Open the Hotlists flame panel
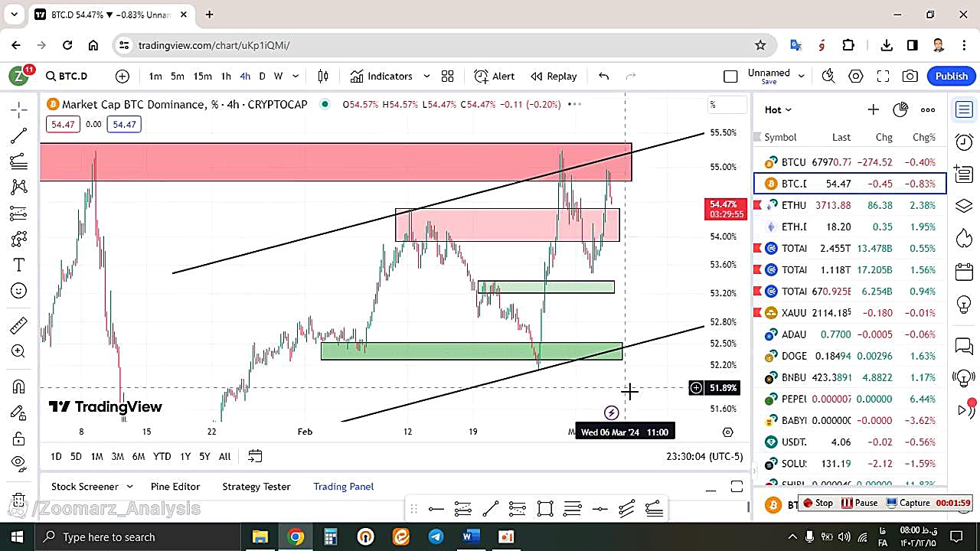The width and height of the screenshot is (980, 551). [964, 239]
